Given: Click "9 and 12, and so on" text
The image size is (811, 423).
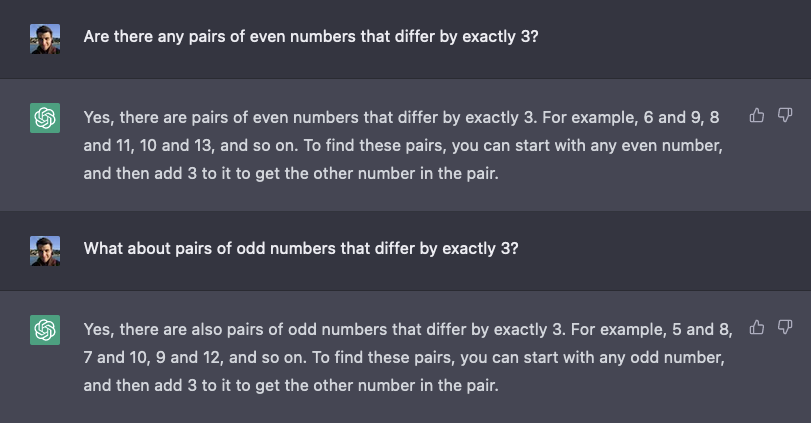Looking at the screenshot, I should (234, 356).
